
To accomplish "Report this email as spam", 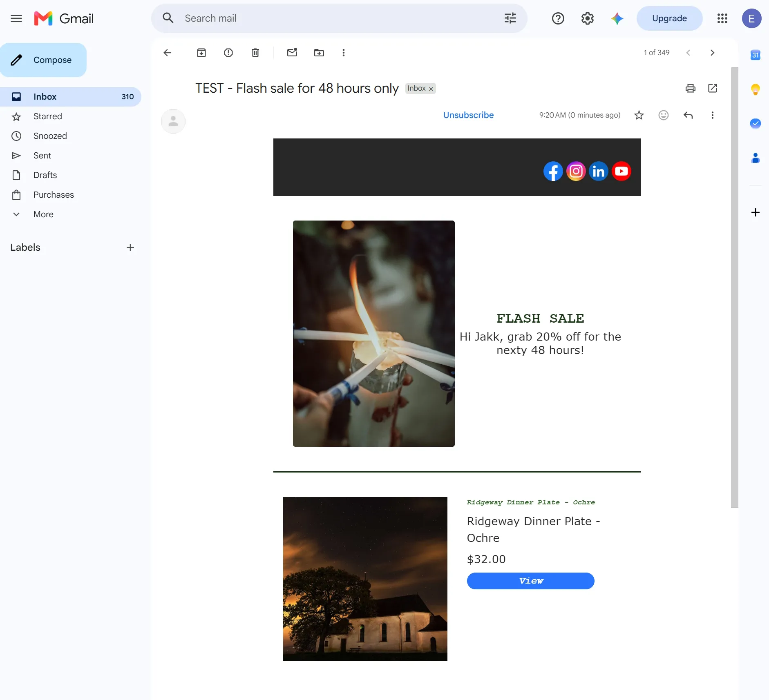I will click(x=228, y=53).
